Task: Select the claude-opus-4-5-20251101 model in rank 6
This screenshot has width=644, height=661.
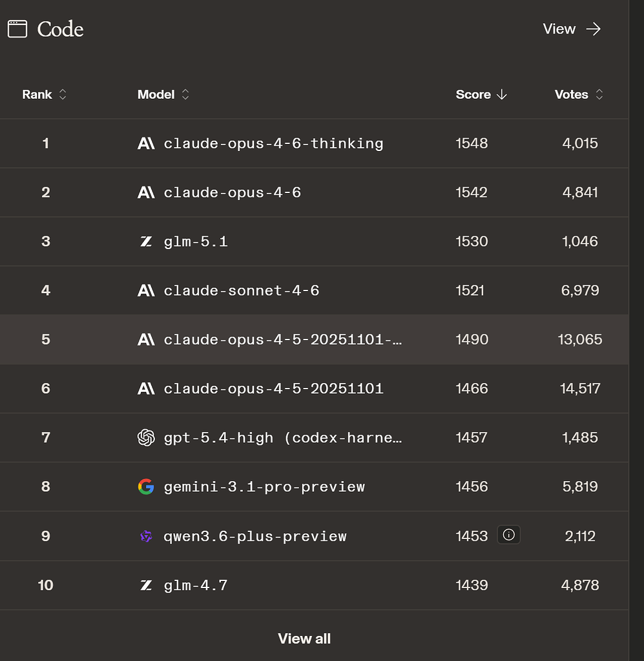Action: [x=273, y=389]
